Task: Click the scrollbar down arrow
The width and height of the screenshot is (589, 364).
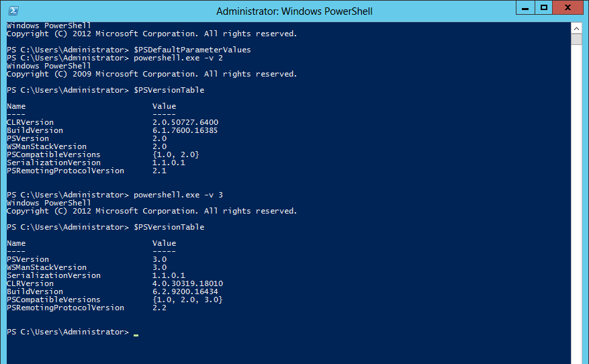Action: pyautogui.click(x=576, y=359)
